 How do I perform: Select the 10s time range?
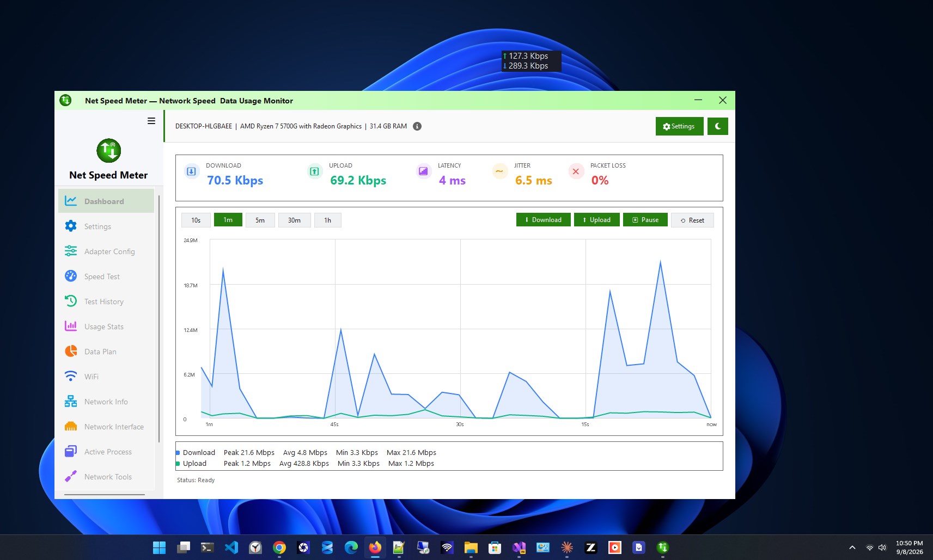point(196,220)
